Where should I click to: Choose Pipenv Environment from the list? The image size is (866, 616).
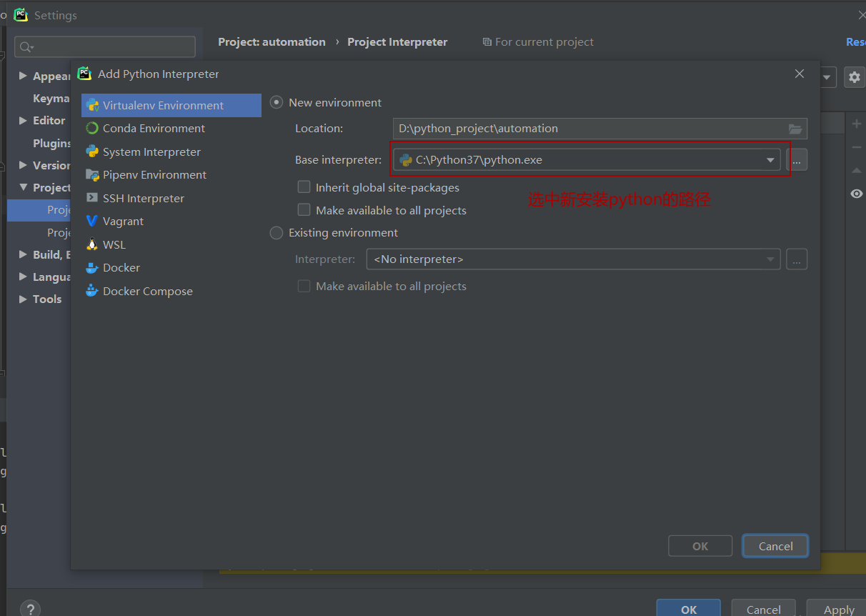[x=155, y=174]
